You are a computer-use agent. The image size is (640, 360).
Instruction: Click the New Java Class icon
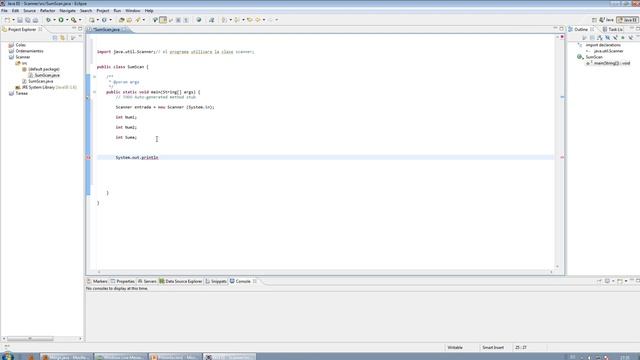click(104, 20)
